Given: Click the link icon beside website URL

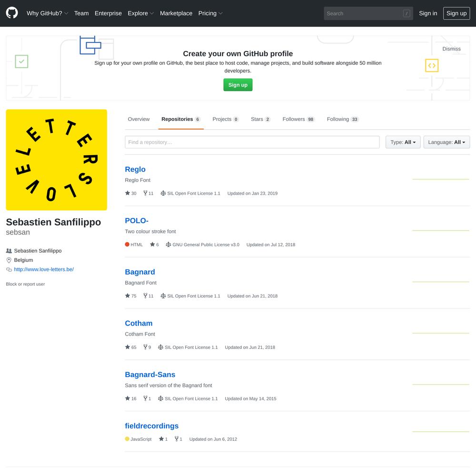Looking at the screenshot, I should (9, 269).
